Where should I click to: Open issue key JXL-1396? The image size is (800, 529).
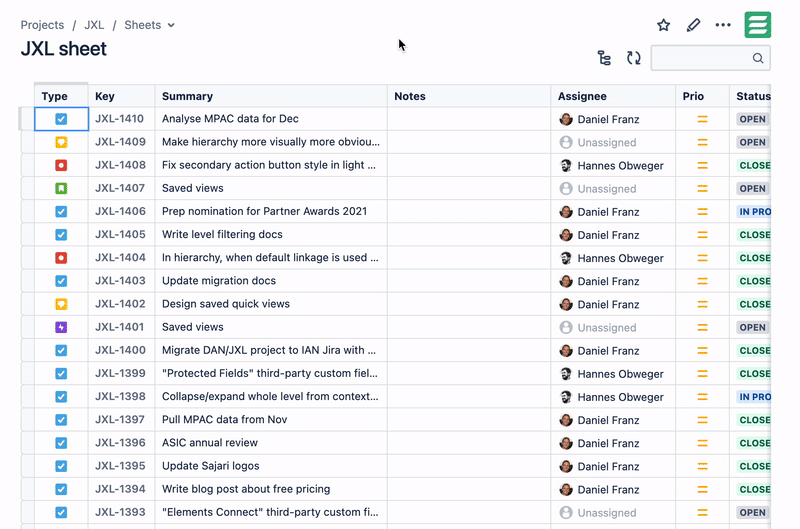click(x=120, y=443)
